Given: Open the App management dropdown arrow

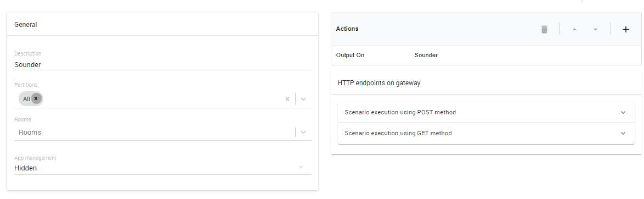Looking at the screenshot, I should (x=301, y=167).
